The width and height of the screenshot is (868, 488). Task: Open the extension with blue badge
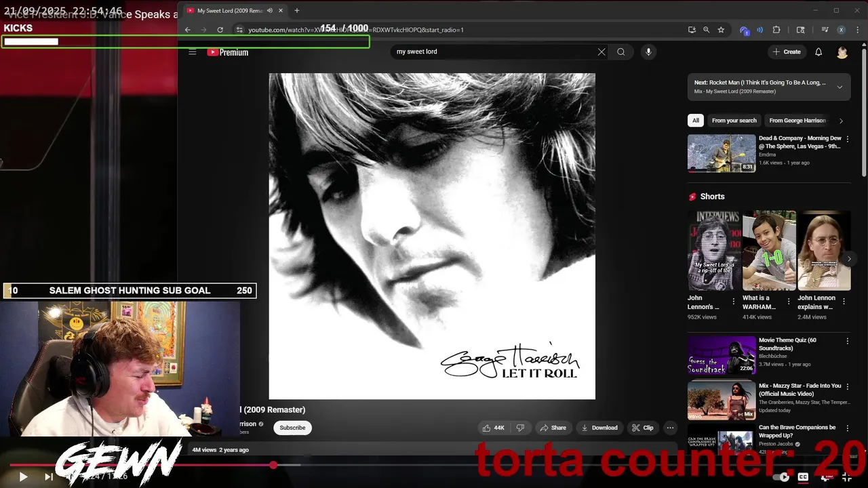[744, 30]
